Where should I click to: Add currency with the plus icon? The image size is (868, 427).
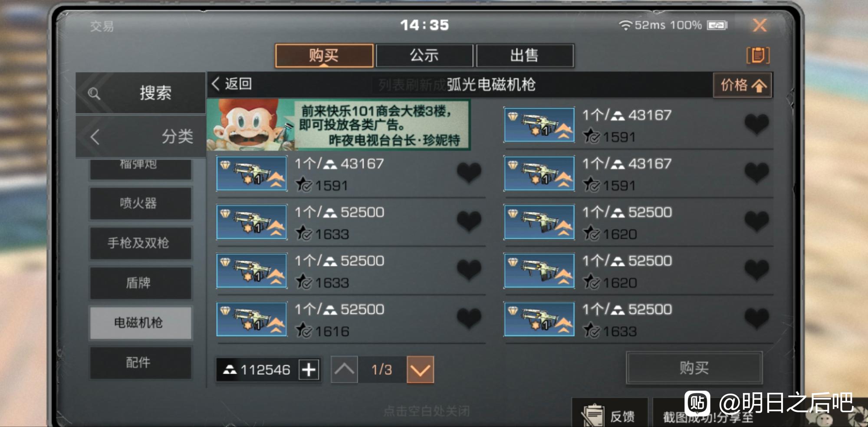coord(309,370)
